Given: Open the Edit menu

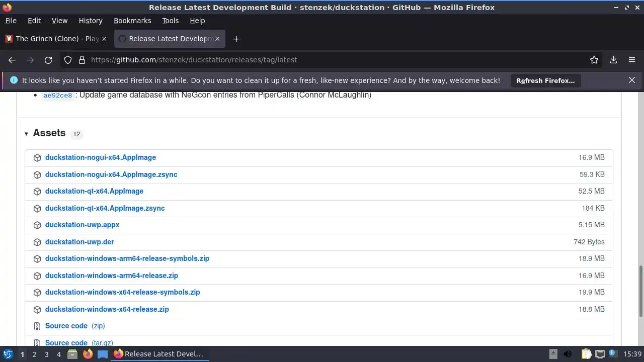Looking at the screenshot, I should [34, 21].
